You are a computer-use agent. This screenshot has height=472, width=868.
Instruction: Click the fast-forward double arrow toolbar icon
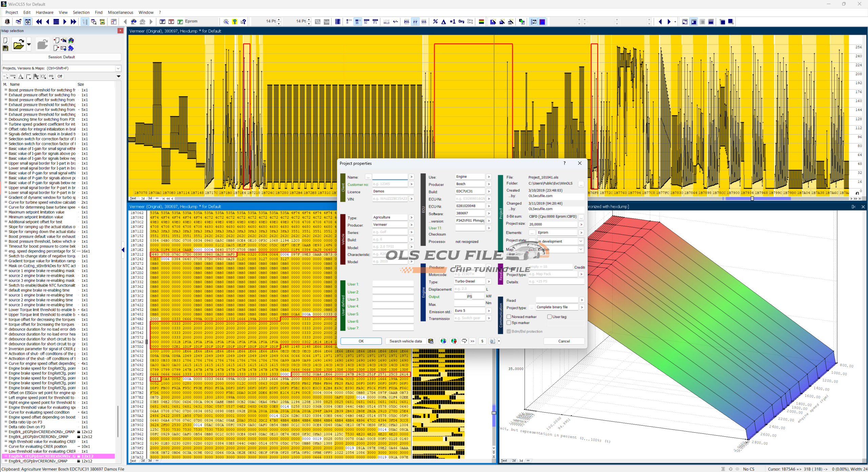73,22
